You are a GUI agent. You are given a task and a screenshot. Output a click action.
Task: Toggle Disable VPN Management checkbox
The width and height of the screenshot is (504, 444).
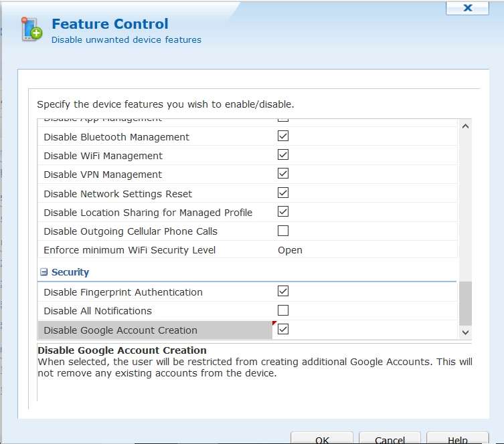coord(283,173)
